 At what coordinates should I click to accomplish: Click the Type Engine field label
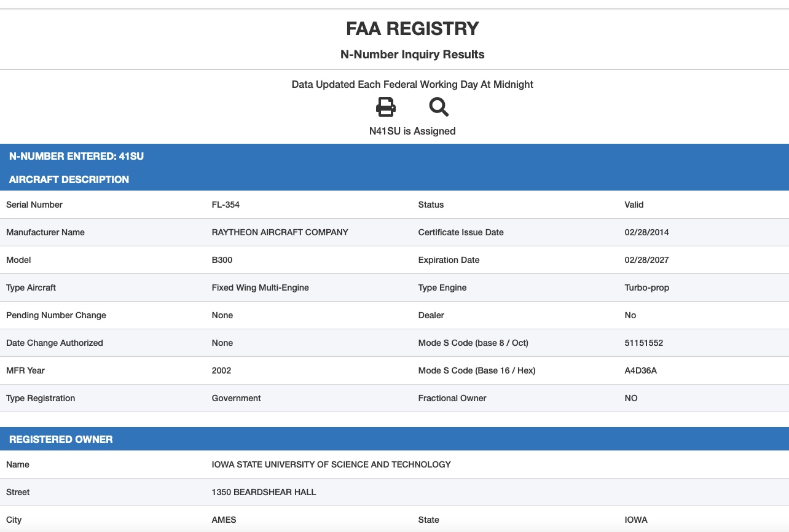point(442,288)
